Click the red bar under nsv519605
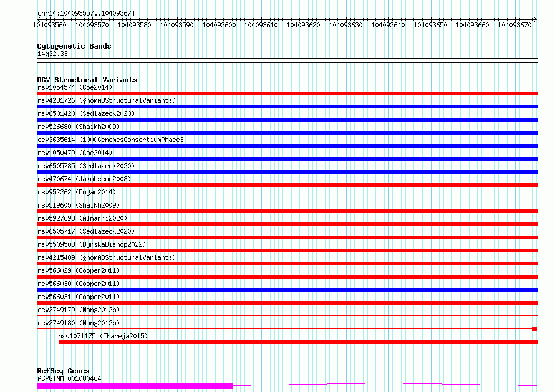 point(287,211)
